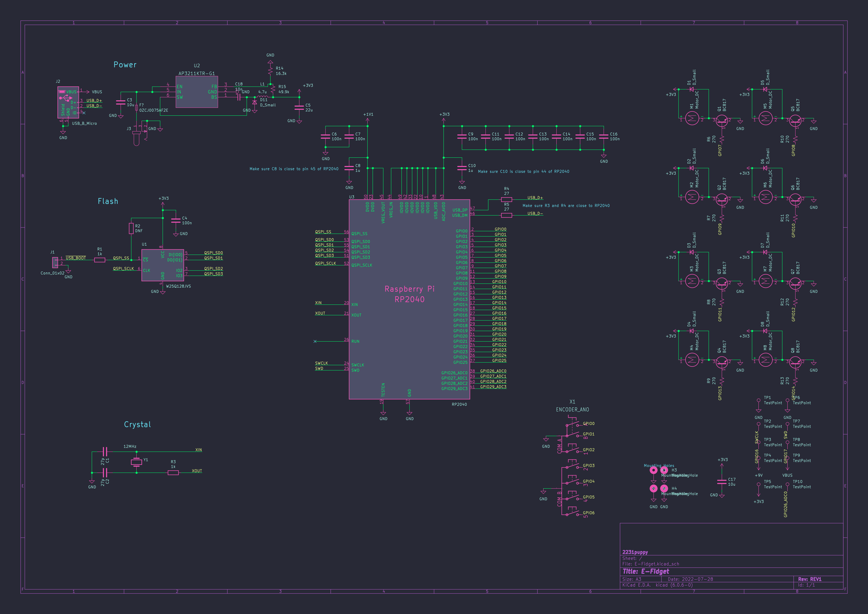
Task: Select motor M4 symbol
Action: pyautogui.click(x=692, y=360)
